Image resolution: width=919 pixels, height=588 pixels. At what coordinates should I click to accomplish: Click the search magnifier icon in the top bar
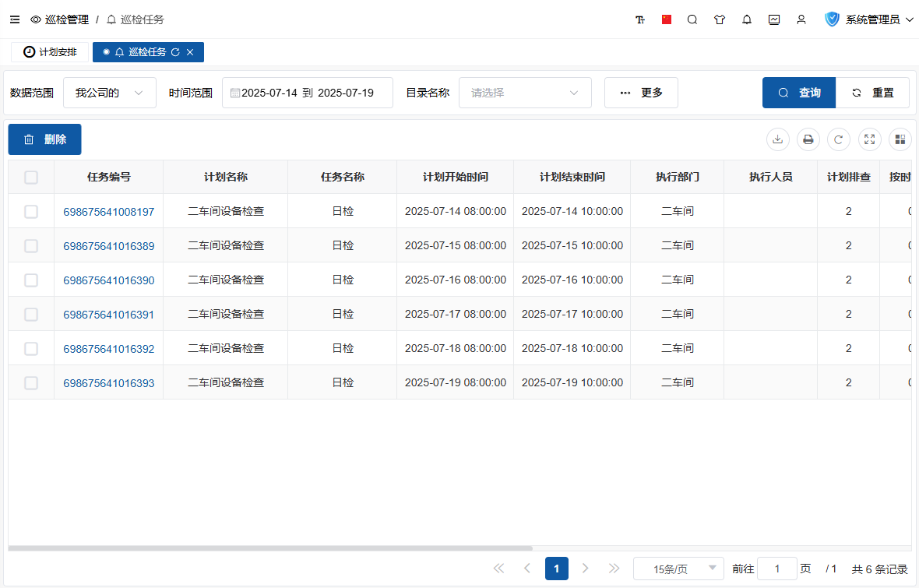692,19
